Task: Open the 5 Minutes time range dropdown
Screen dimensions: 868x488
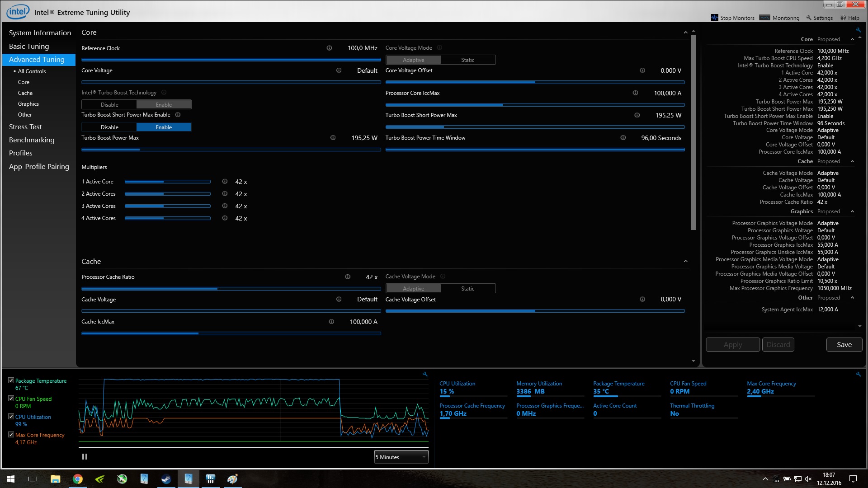Action: [401, 457]
